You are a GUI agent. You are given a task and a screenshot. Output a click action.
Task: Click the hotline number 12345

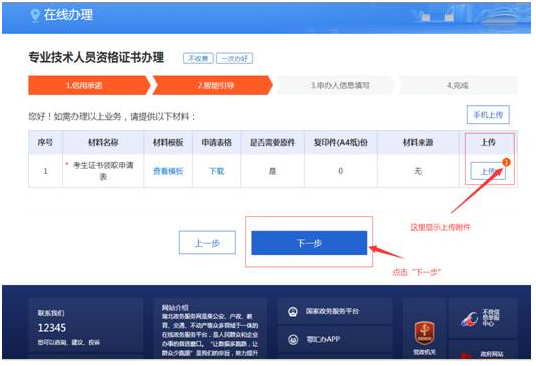click(x=52, y=328)
